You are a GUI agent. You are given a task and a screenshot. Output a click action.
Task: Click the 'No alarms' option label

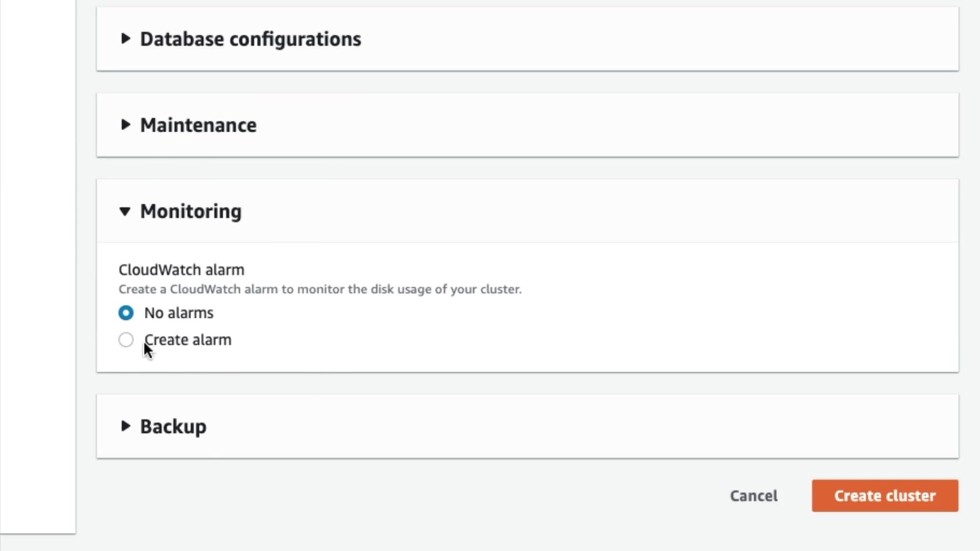coord(179,313)
